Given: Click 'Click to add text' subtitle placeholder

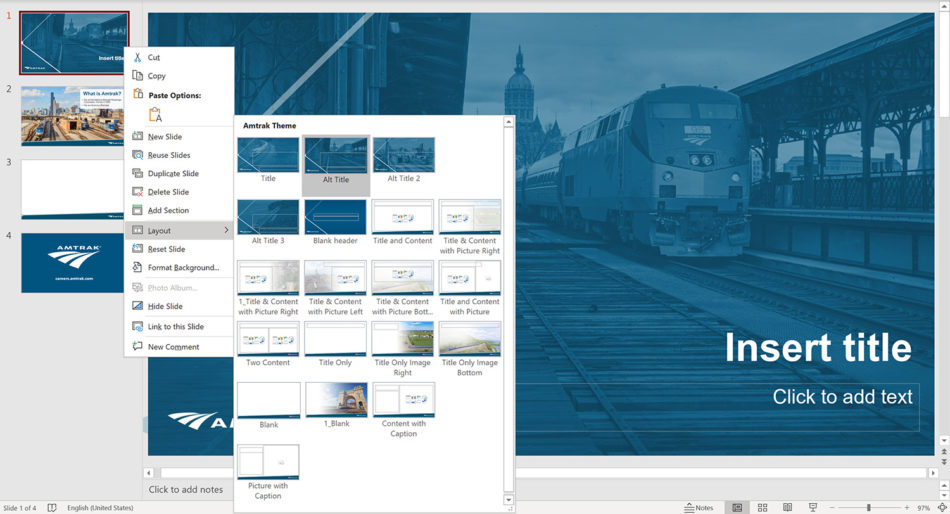Looking at the screenshot, I should (842, 396).
